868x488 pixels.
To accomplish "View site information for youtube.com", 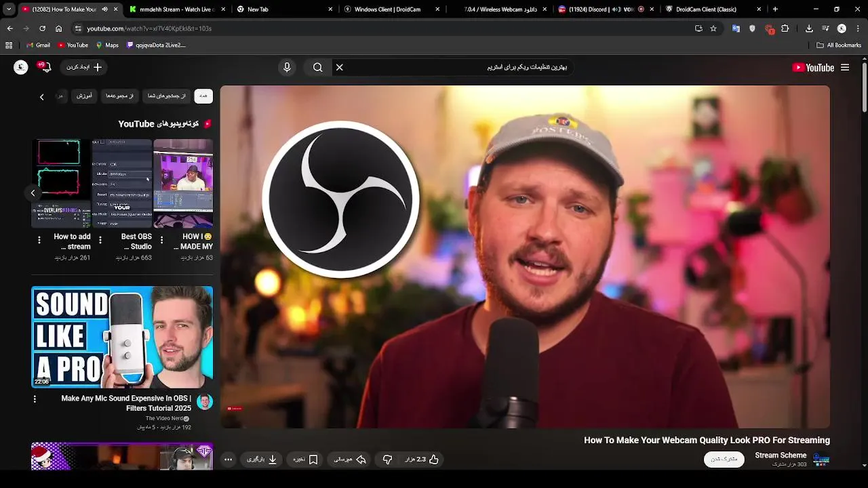I will tap(78, 28).
